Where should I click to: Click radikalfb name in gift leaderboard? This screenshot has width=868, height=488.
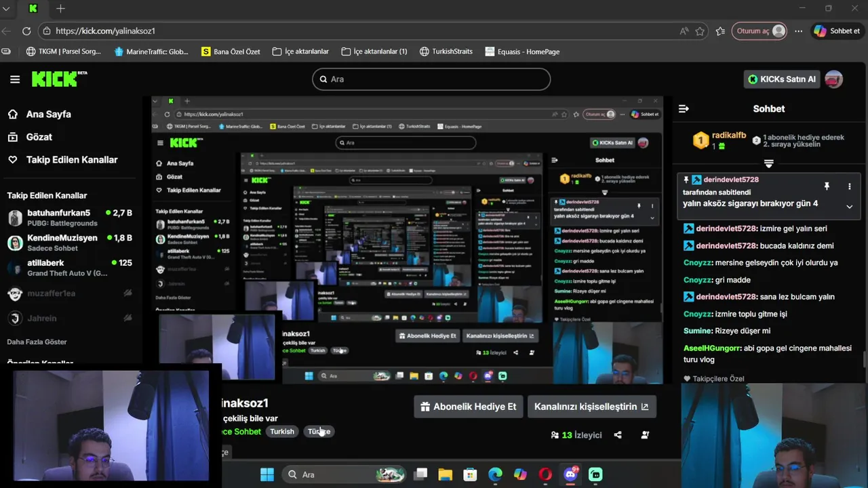[729, 136]
